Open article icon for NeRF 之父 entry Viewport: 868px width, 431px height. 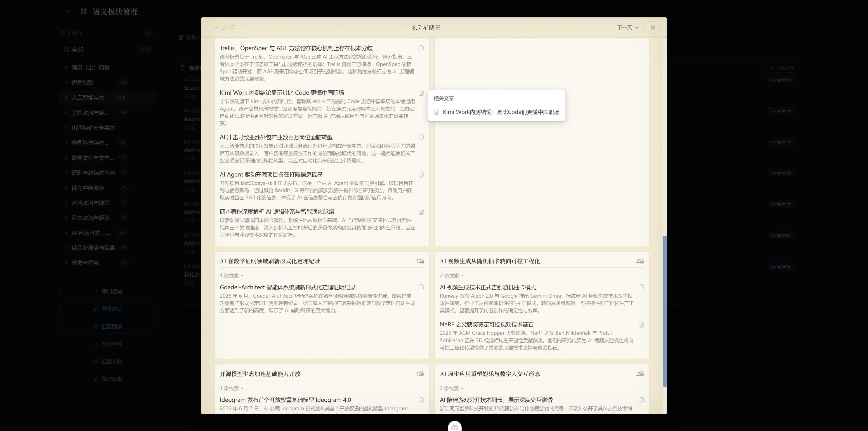coord(641,325)
